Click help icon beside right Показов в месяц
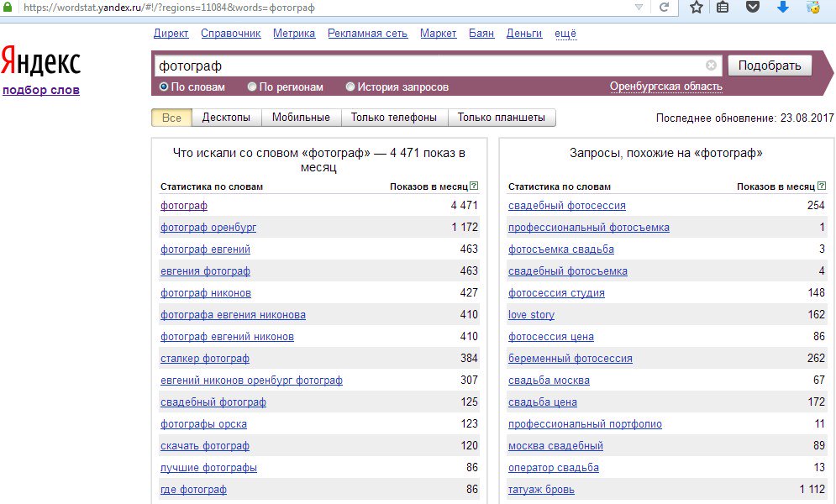 (822, 186)
